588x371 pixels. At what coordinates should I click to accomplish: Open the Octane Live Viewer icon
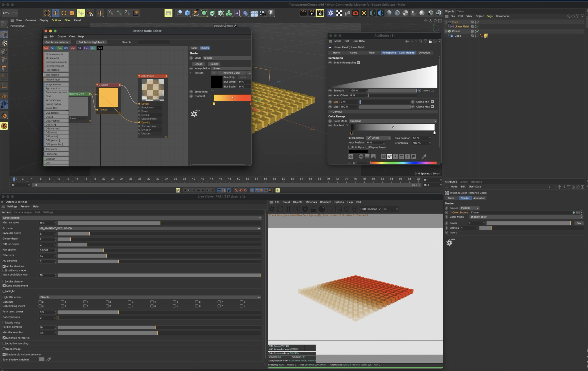[x=330, y=13]
